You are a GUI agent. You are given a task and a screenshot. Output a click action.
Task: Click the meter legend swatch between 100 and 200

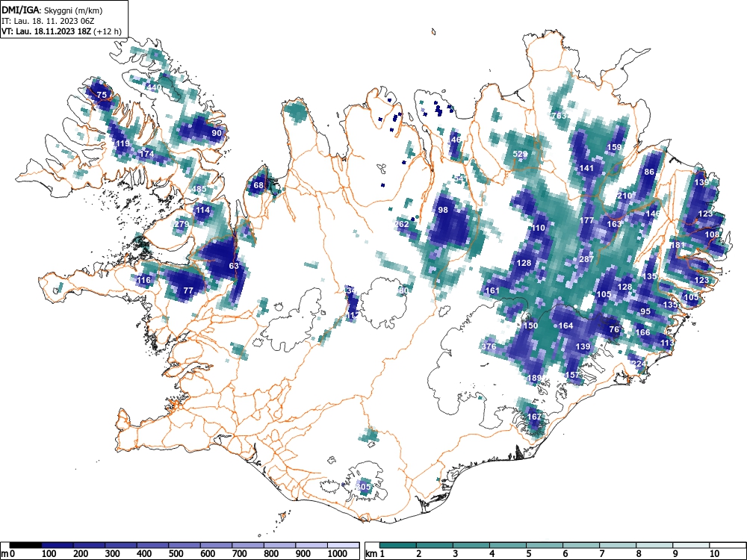[x=58, y=545]
